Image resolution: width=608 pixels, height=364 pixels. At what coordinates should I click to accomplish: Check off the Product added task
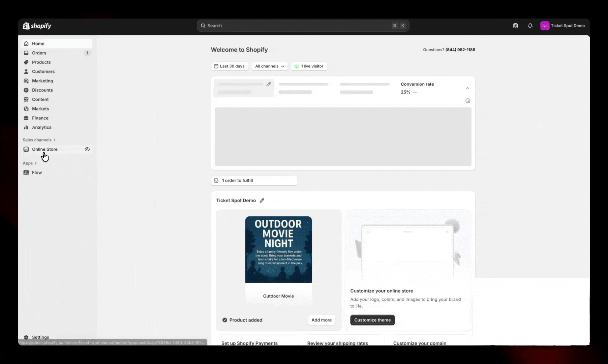point(224,320)
